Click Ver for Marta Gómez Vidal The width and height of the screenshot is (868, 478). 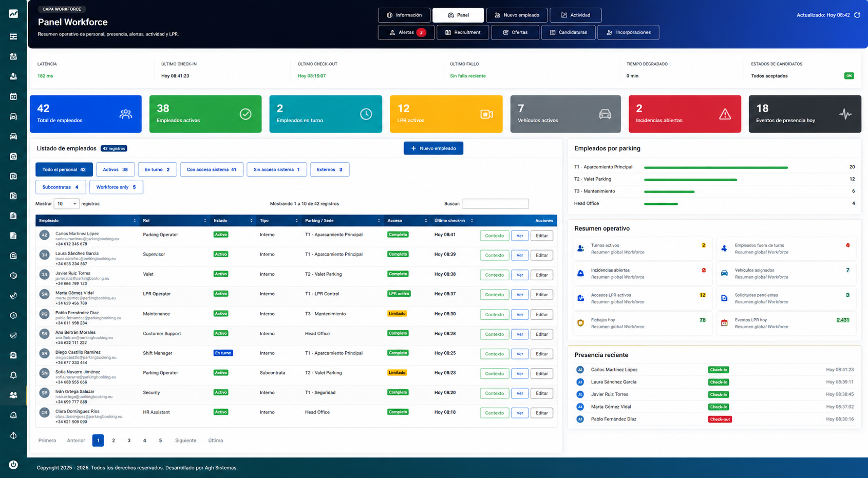coord(520,295)
